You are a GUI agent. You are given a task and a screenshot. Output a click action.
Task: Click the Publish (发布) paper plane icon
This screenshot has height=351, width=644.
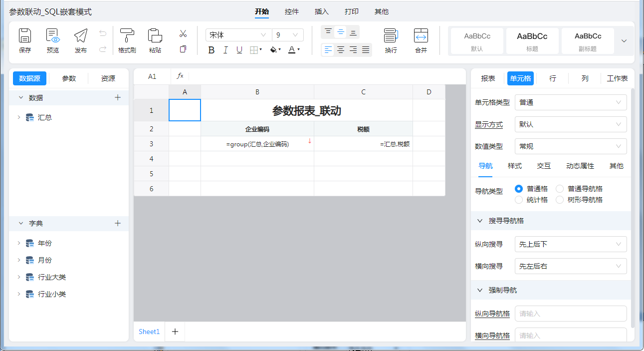(81, 36)
